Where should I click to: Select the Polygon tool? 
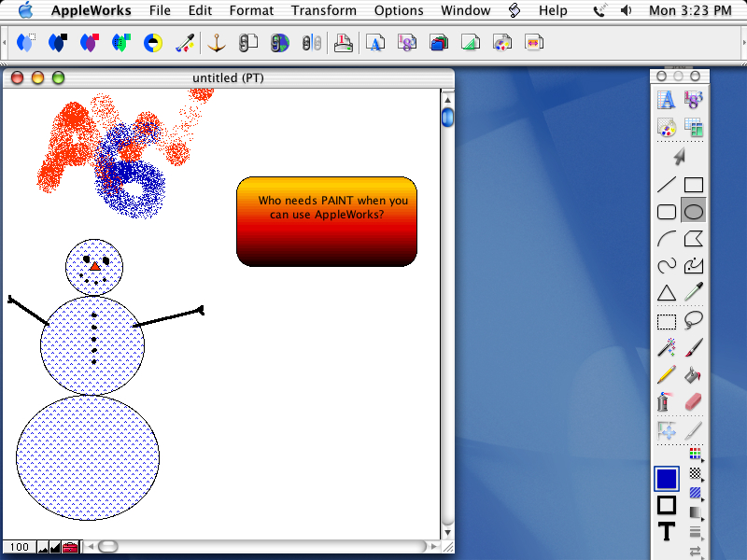pos(693,239)
